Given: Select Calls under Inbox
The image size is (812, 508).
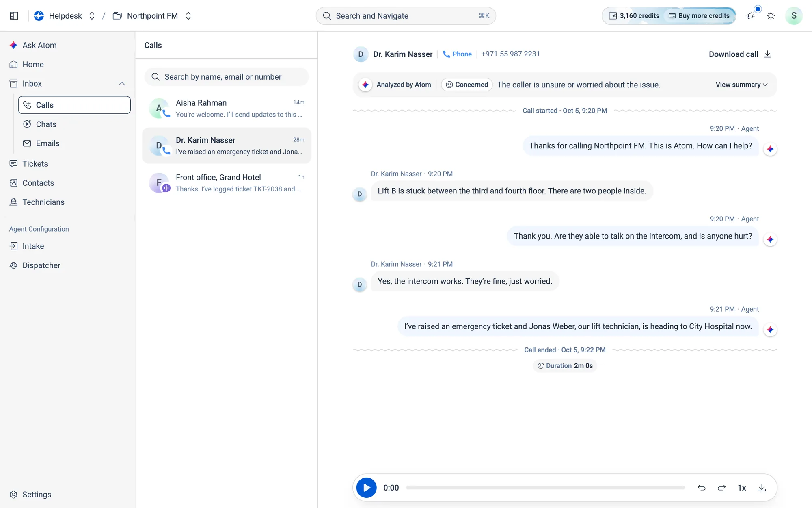Looking at the screenshot, I should click(x=74, y=105).
